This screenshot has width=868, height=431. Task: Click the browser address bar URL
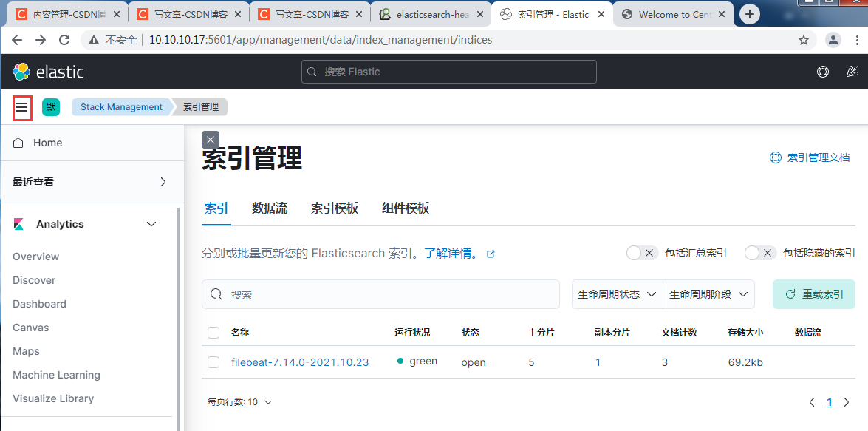pyautogui.click(x=321, y=40)
